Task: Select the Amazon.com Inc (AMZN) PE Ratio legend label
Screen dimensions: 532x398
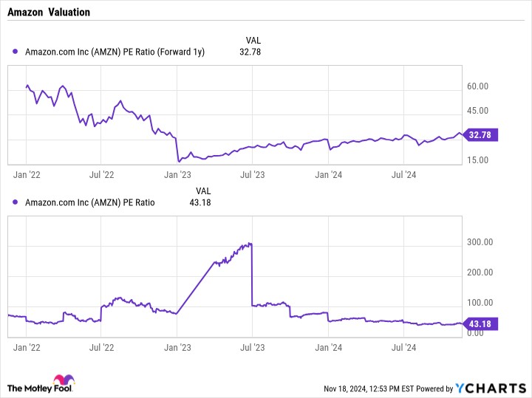Action: point(90,202)
